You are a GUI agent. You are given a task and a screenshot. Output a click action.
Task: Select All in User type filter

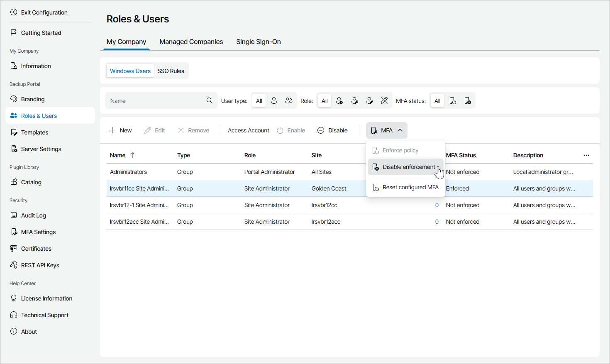tap(259, 101)
